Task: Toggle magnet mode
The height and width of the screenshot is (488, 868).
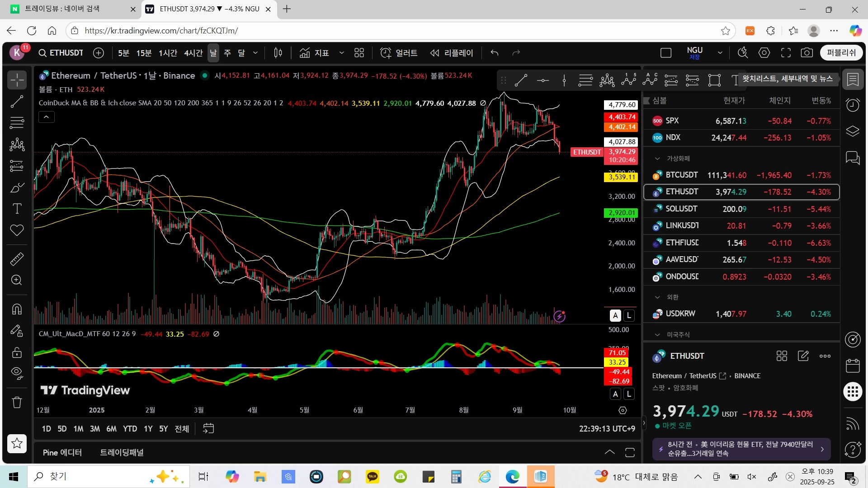Action: click(x=17, y=310)
